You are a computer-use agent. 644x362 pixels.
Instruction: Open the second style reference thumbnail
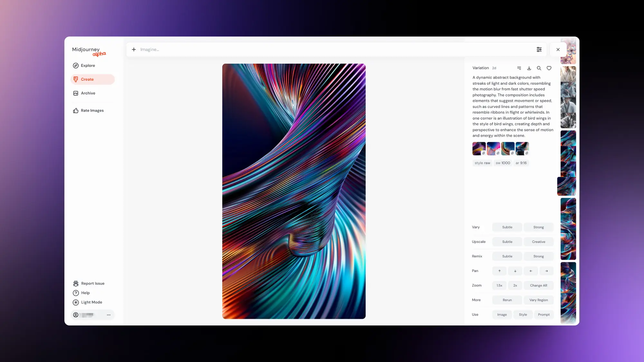[x=493, y=149]
